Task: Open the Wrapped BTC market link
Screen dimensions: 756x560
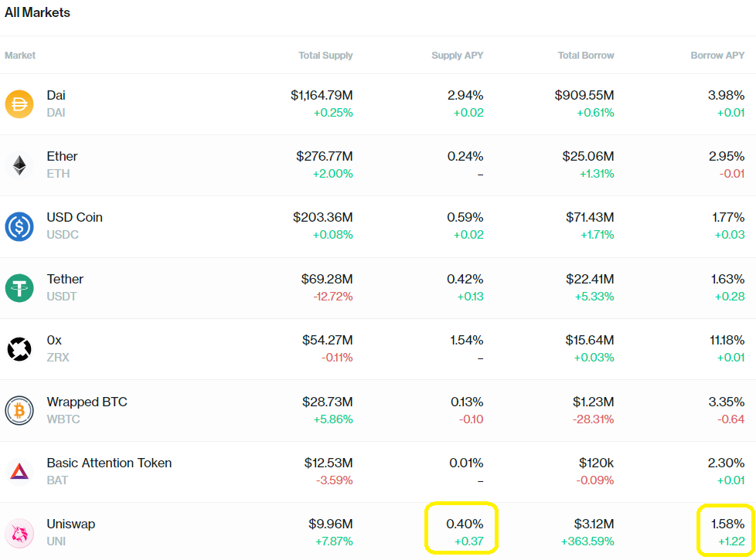Action: [x=87, y=402]
